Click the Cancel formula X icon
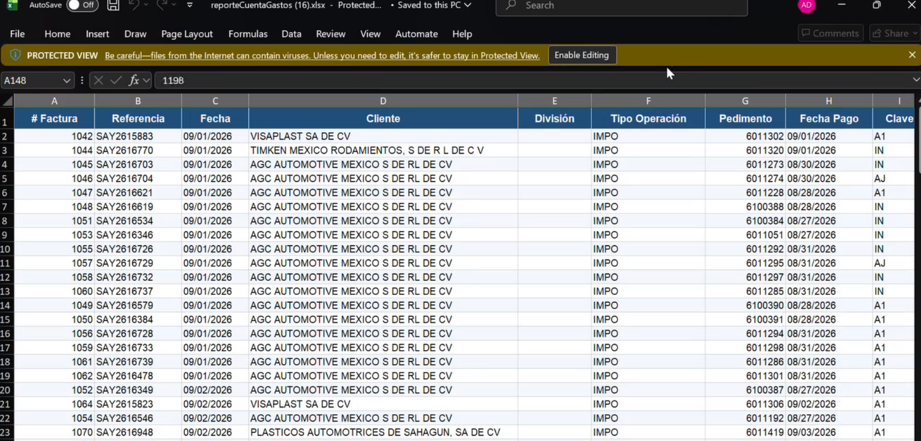This screenshot has height=441, width=921. coord(99,80)
